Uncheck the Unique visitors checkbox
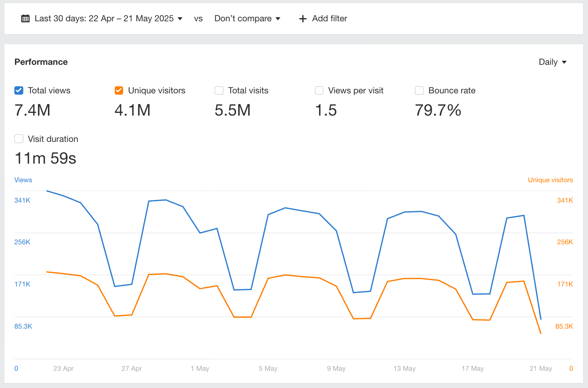The width and height of the screenshot is (588, 388). pyautogui.click(x=119, y=90)
